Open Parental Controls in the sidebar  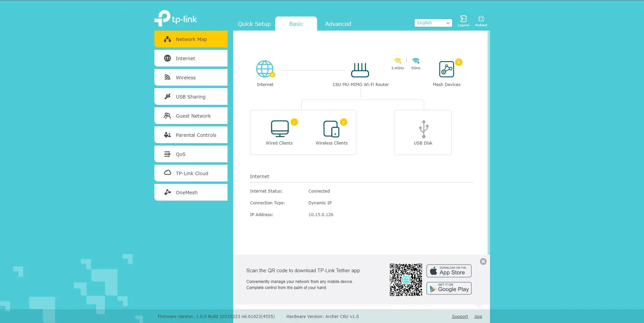click(x=191, y=135)
